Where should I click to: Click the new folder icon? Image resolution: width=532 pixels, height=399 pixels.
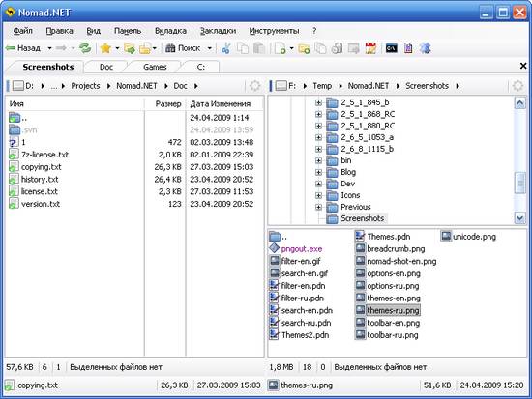click(304, 49)
